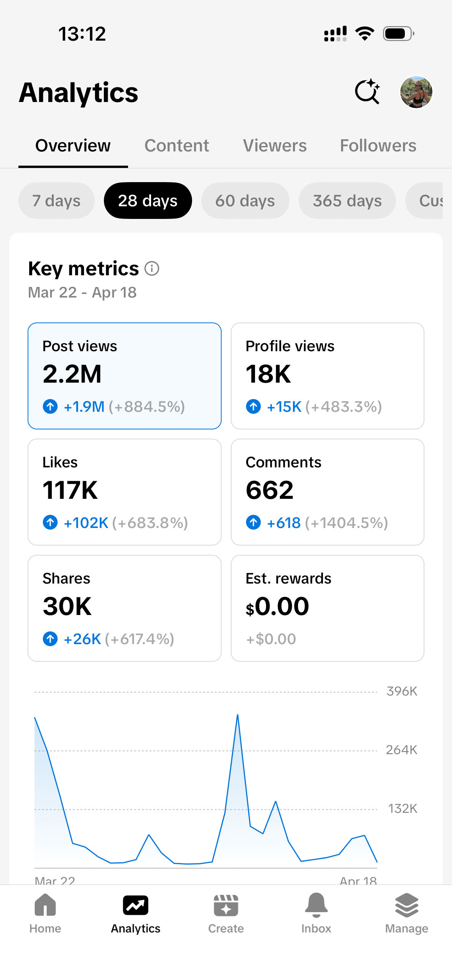Tap the Wi-Fi status bar icon

click(365, 34)
